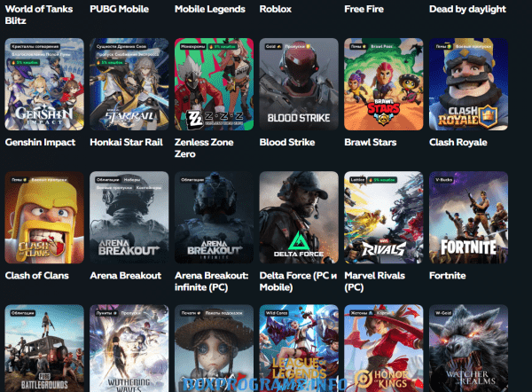Screen dimensions: 532x392
Task: Open the Genshin Impact cover image
Action: [x=44, y=84]
